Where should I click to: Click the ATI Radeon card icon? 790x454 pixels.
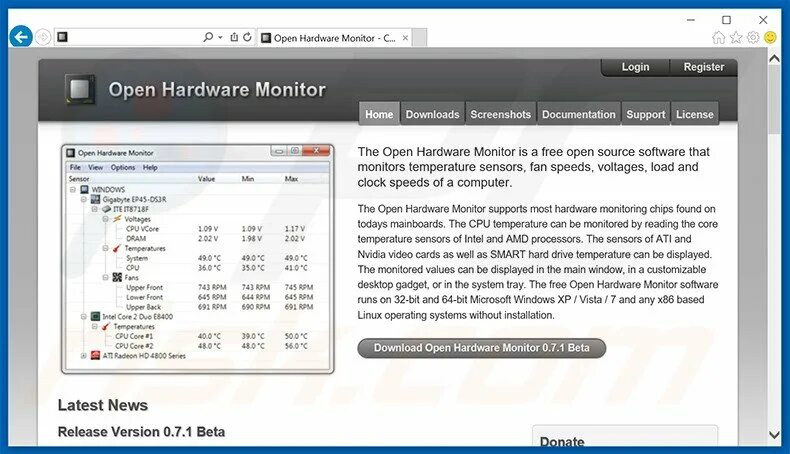click(x=95, y=356)
